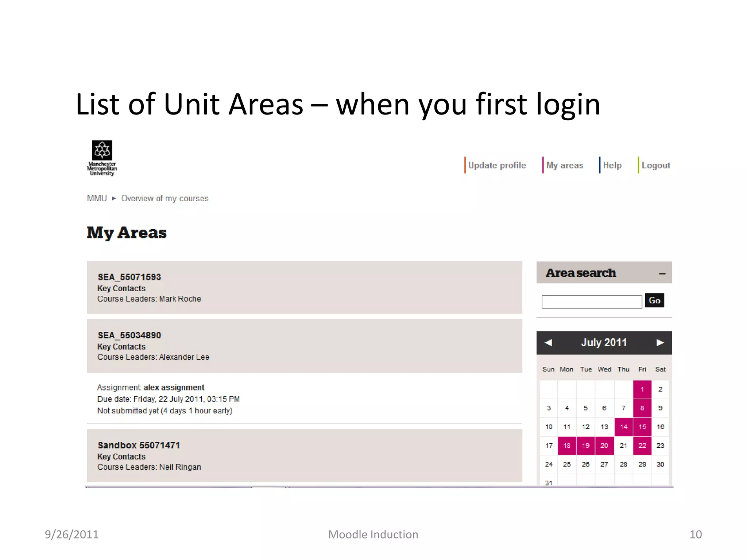Select highlighted calendar day 14
The image size is (747, 560).
(623, 427)
